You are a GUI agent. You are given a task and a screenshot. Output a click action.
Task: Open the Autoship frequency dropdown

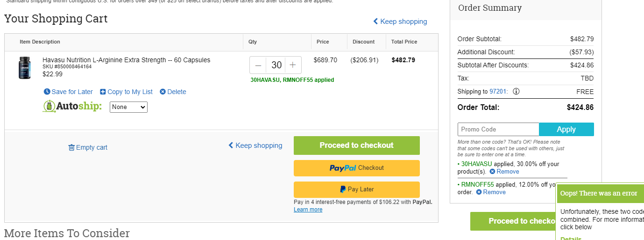click(x=128, y=107)
